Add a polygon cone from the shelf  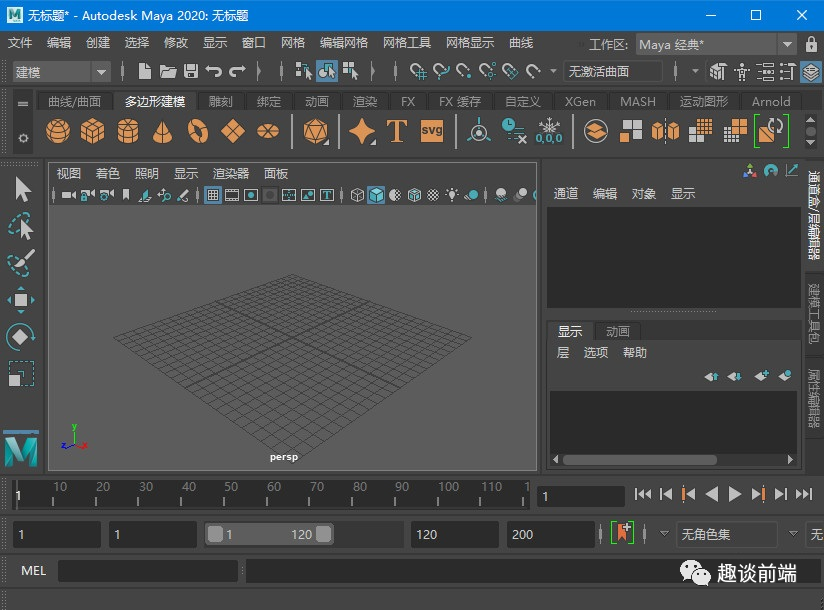(x=162, y=131)
